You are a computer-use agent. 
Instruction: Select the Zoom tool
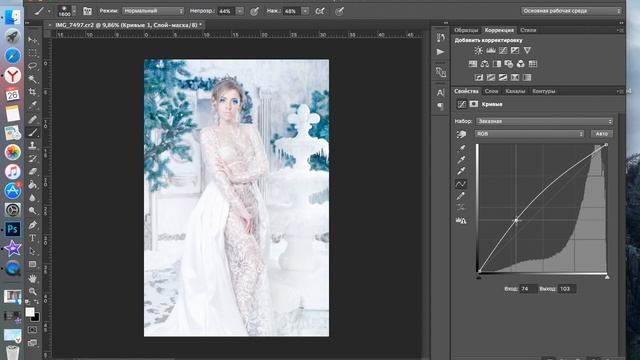(33, 291)
